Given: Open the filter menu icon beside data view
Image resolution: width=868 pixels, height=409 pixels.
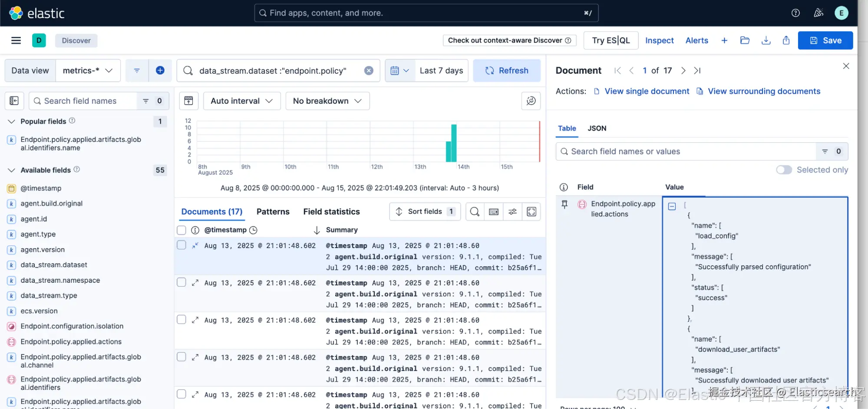Looking at the screenshot, I should tap(137, 70).
